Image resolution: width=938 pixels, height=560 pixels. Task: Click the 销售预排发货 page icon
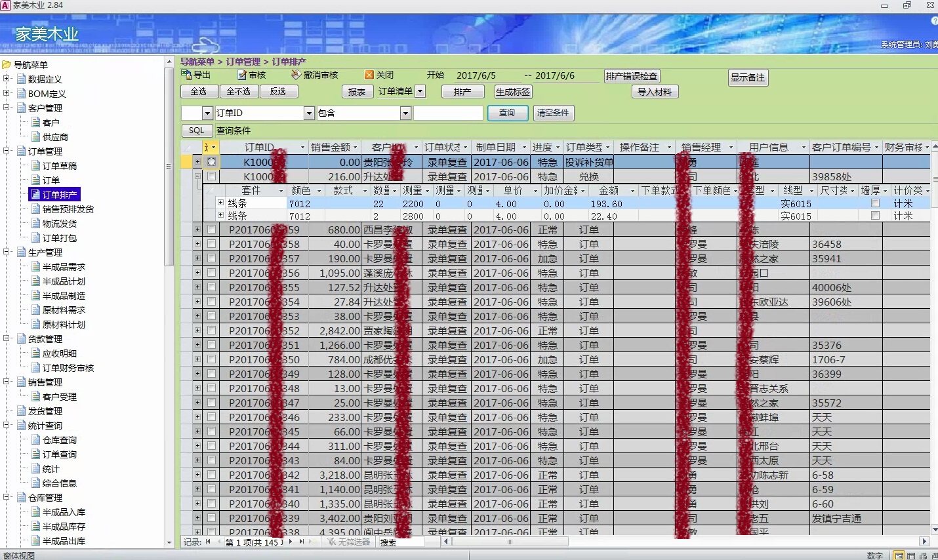(x=36, y=209)
